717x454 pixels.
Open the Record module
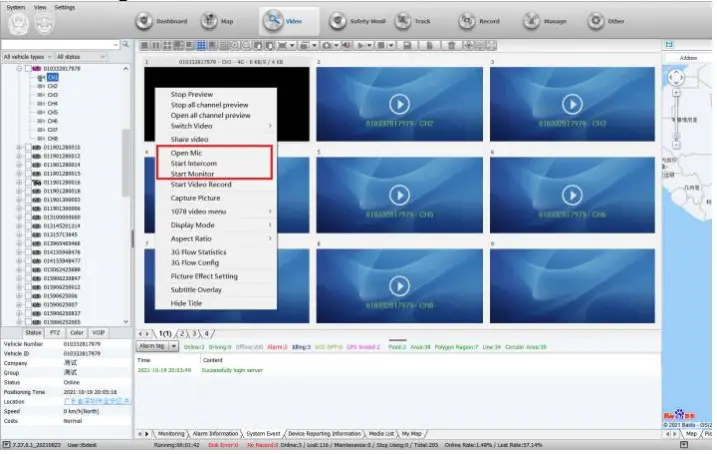(479, 21)
